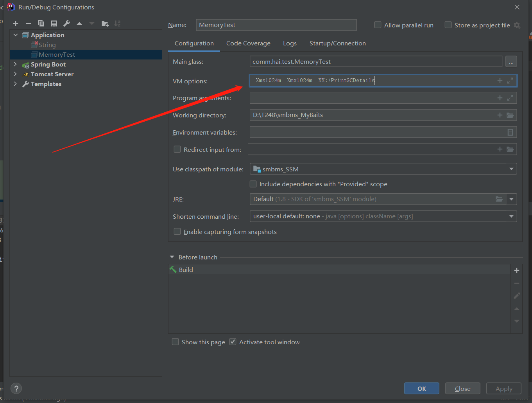Screen dimensions: 532x403
Task: Move configuration up with arrow icon
Action: [x=79, y=23]
